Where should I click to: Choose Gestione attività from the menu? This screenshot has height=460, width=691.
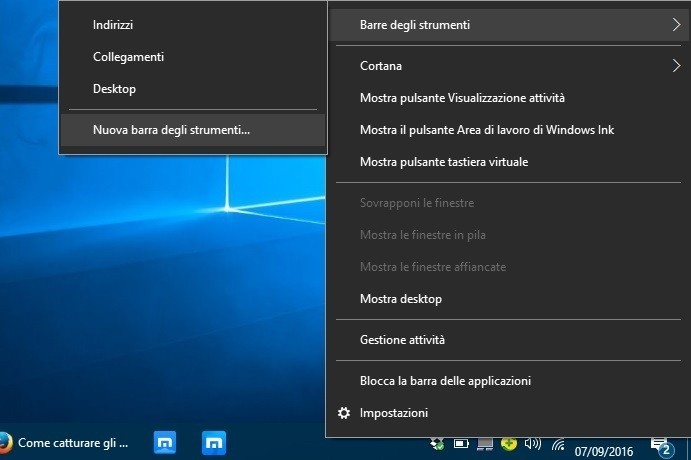pos(402,340)
